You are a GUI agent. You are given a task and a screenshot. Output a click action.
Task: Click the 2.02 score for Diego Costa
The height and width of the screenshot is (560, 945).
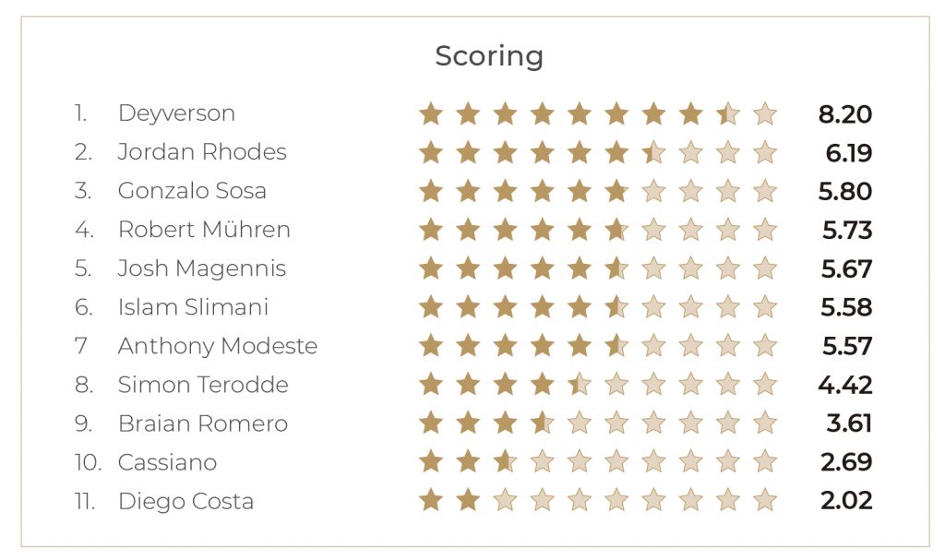click(x=844, y=501)
